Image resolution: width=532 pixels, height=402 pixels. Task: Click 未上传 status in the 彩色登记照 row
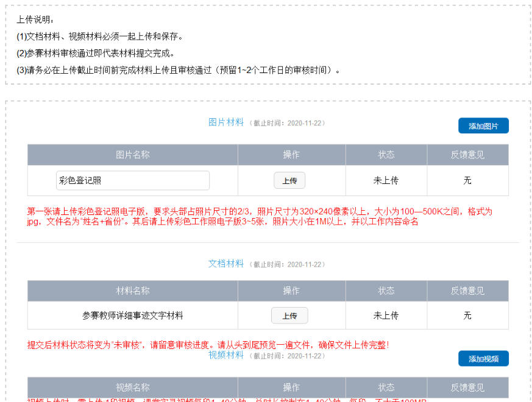(x=386, y=180)
